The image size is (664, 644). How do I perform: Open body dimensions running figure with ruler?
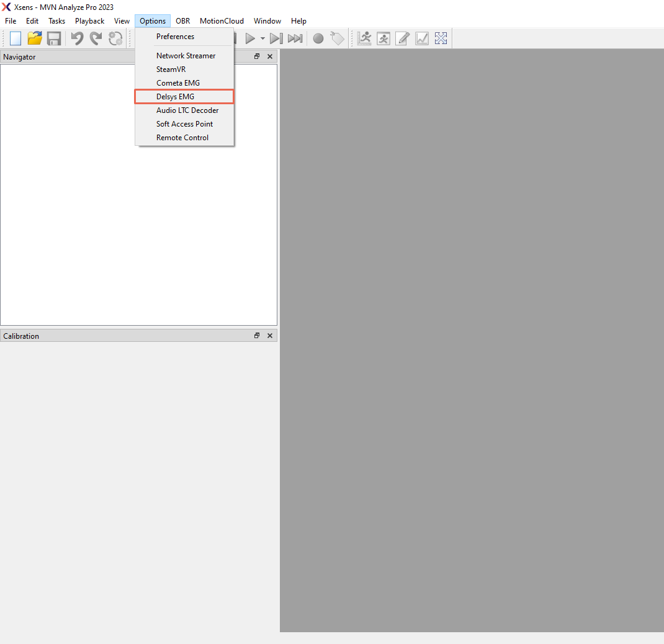(x=364, y=38)
